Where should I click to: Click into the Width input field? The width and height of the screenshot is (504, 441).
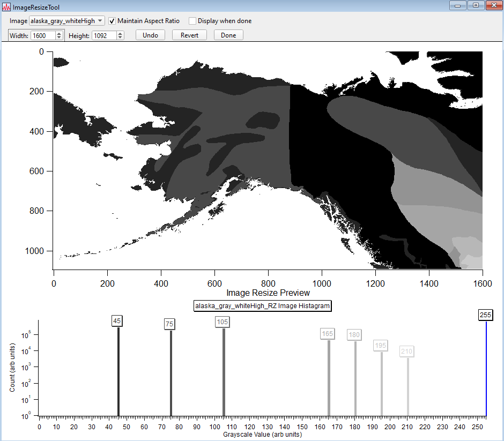pos(42,35)
